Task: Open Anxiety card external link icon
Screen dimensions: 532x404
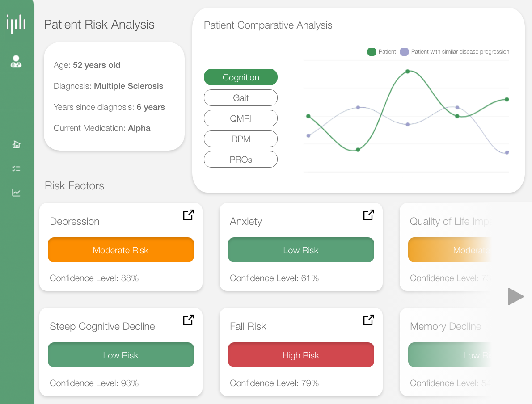Action: tap(368, 215)
